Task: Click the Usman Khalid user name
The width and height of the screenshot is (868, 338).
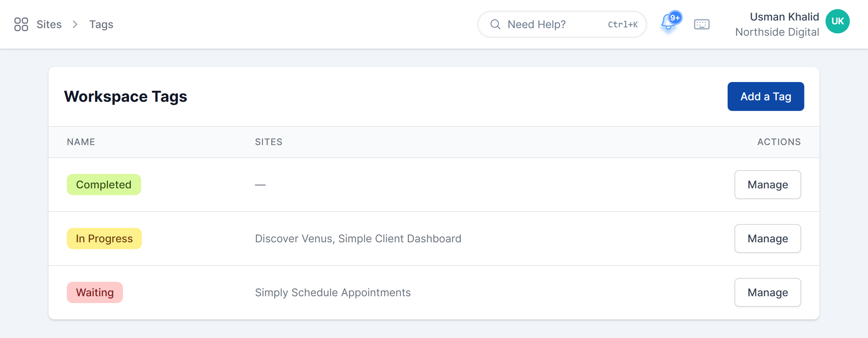Action: click(784, 17)
